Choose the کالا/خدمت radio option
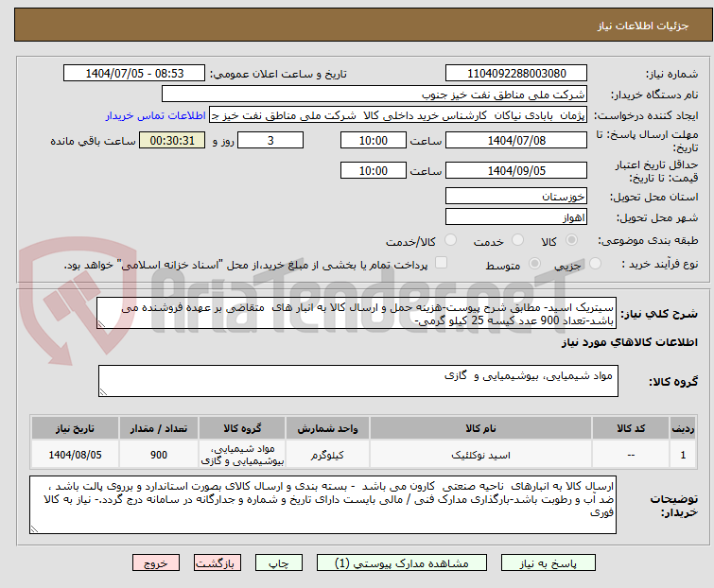The width and height of the screenshot is (714, 588). tap(390, 241)
